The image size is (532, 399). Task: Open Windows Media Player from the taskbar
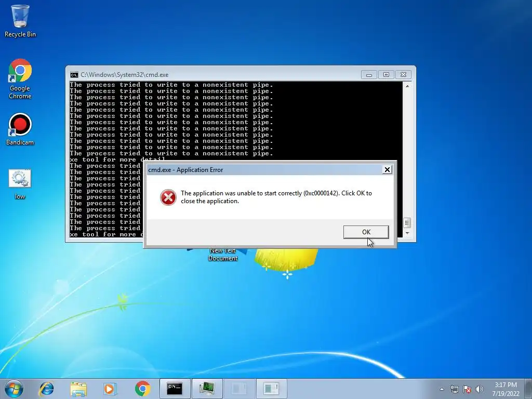click(110, 389)
